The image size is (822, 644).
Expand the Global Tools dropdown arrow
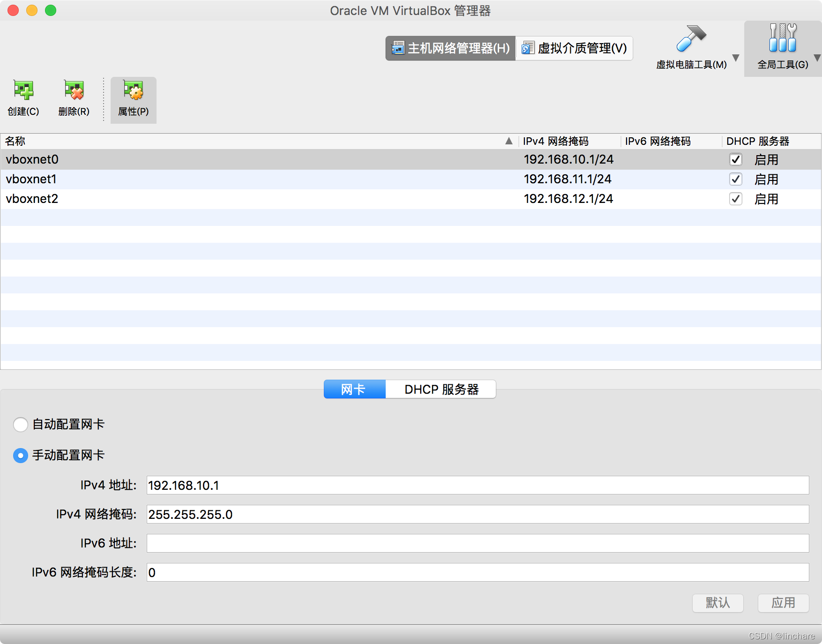click(817, 58)
